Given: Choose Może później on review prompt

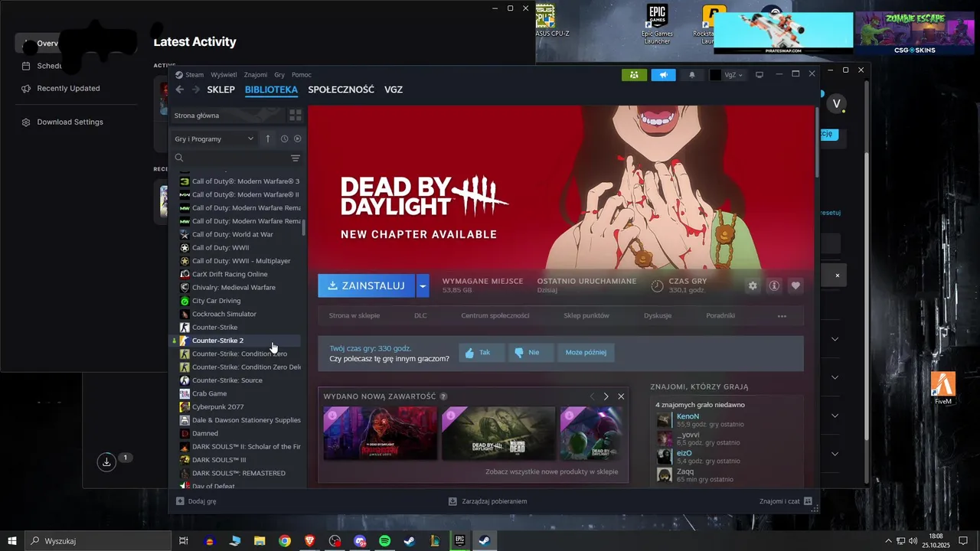Looking at the screenshot, I should coord(586,353).
